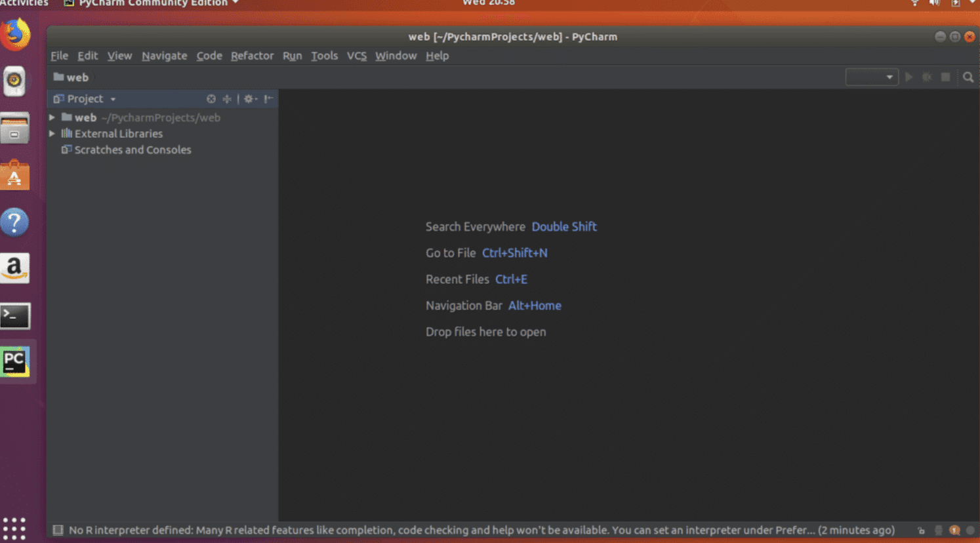Click Activities in the top bar
Screen dimensions: 980x543
click(x=24, y=3)
